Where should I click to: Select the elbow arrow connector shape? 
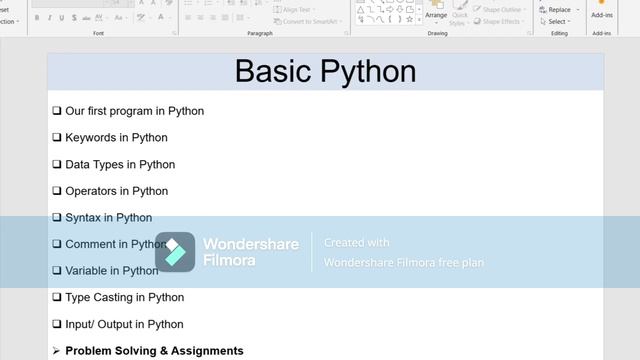[380, 9]
